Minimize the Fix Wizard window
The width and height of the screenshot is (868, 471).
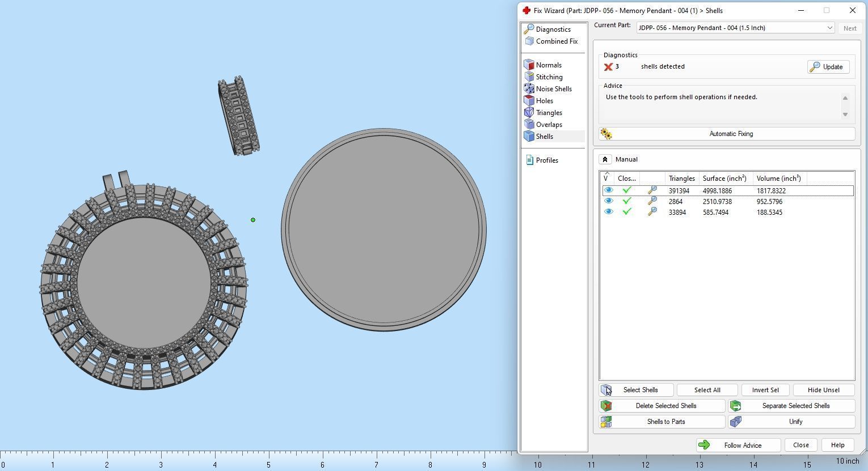pyautogui.click(x=801, y=10)
